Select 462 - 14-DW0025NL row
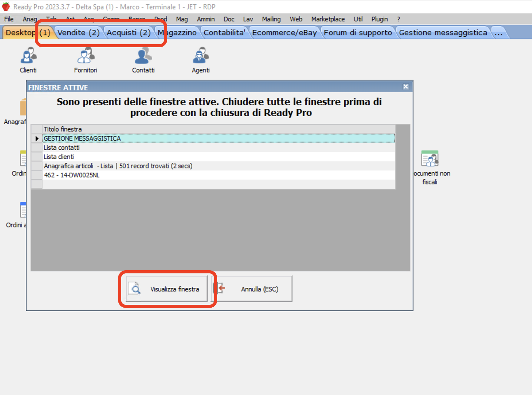Image resolution: width=532 pixels, height=395 pixels. pyautogui.click(x=219, y=175)
